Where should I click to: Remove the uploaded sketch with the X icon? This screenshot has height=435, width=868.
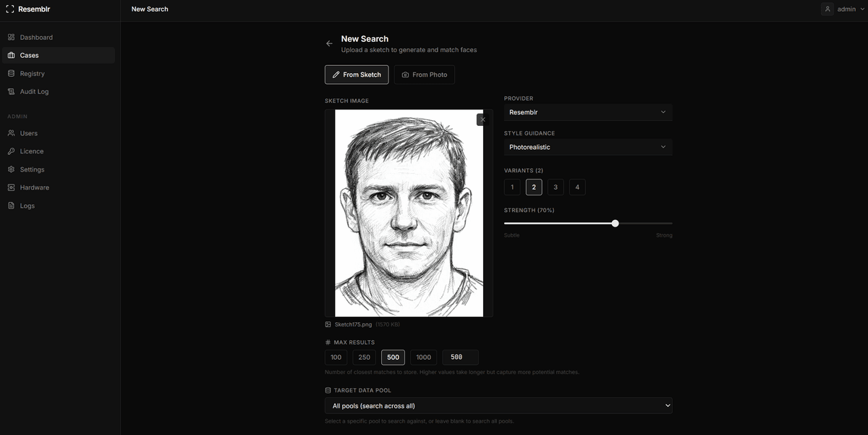[482, 119]
